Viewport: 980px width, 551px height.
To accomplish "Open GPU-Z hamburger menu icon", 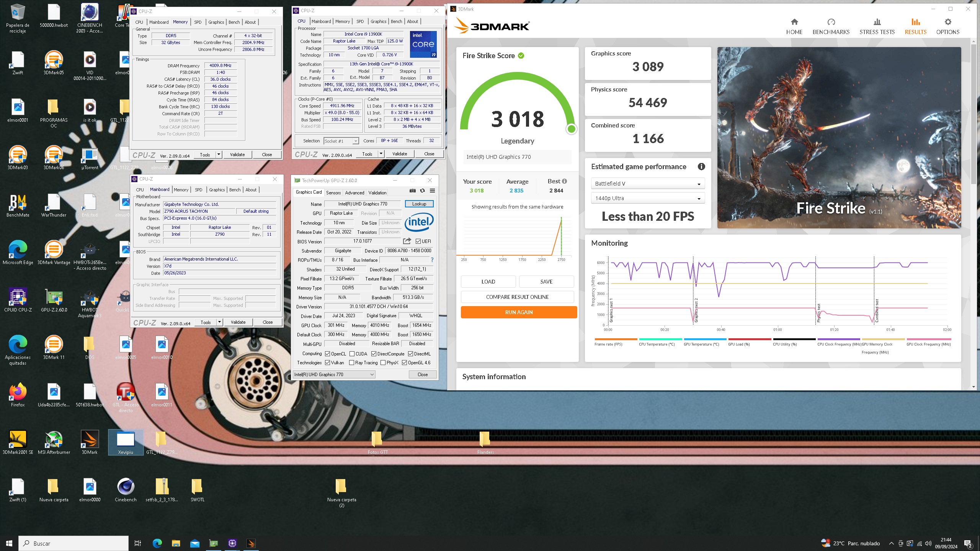I will click(432, 191).
